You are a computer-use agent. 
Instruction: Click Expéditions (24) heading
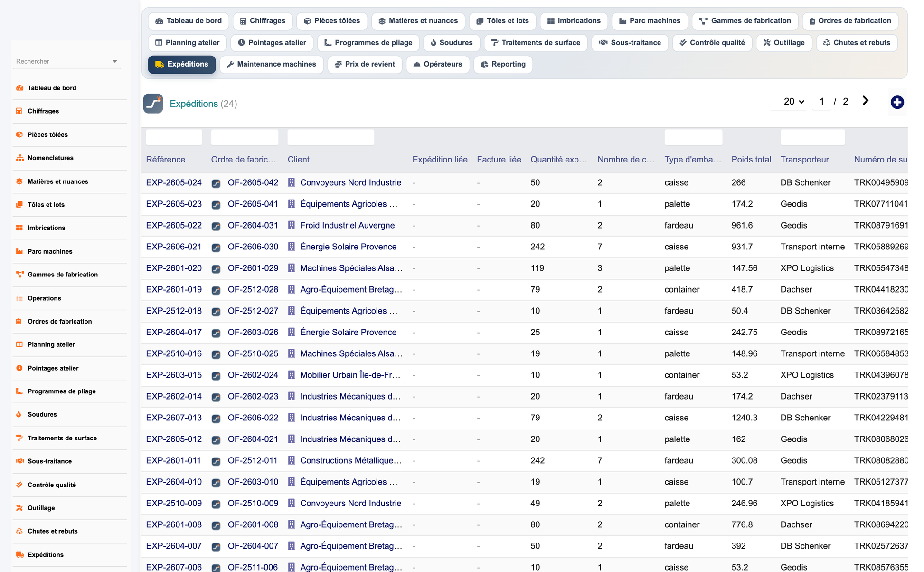click(203, 104)
